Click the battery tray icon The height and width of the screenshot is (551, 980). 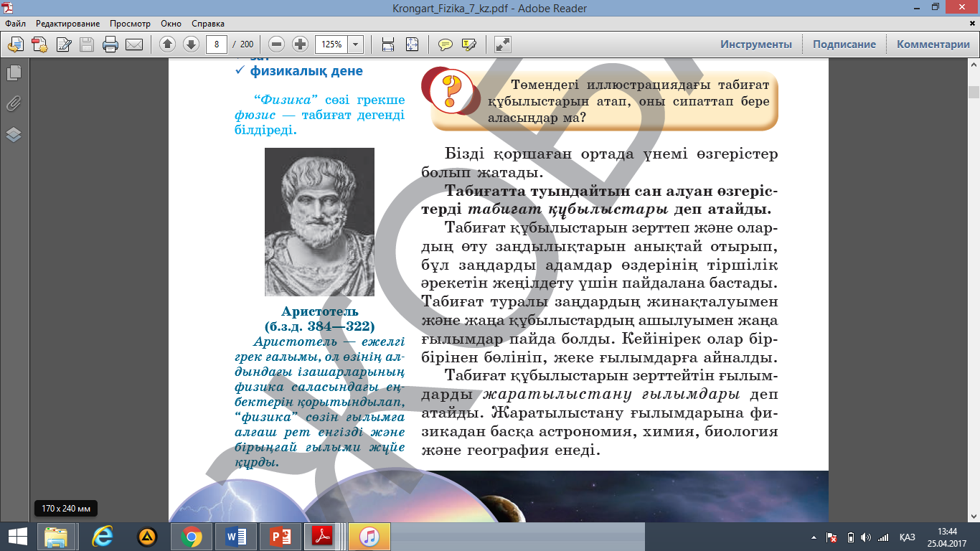849,537
